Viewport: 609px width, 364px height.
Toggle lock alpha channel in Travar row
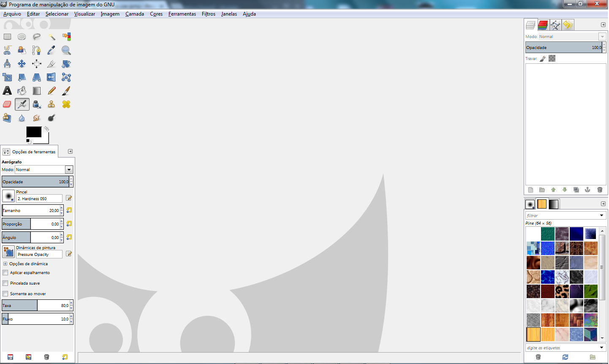[x=552, y=59]
